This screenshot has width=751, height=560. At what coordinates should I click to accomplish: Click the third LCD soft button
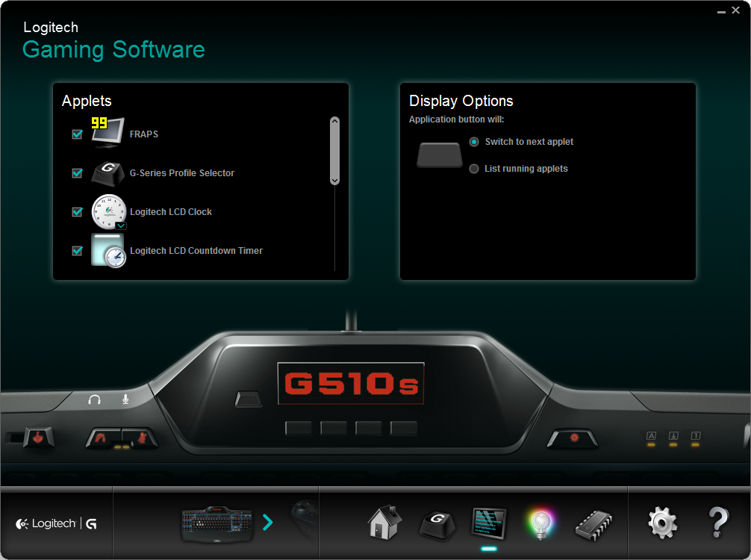368,428
